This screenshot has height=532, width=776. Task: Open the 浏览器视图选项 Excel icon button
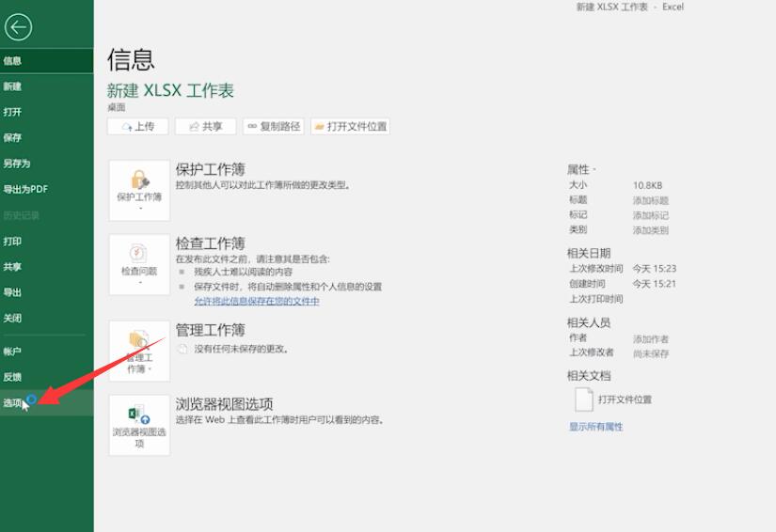pyautogui.click(x=139, y=425)
